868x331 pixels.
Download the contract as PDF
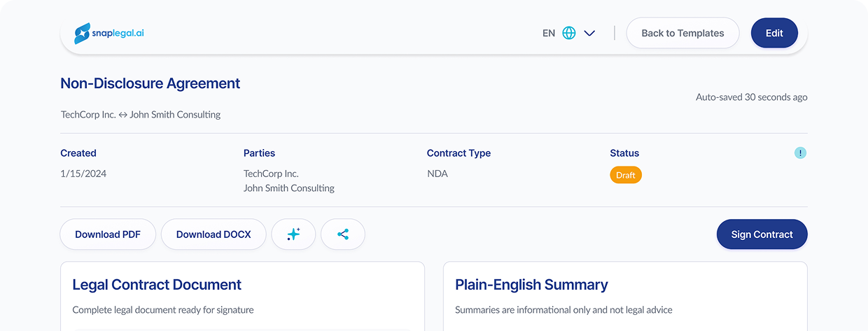[108, 234]
